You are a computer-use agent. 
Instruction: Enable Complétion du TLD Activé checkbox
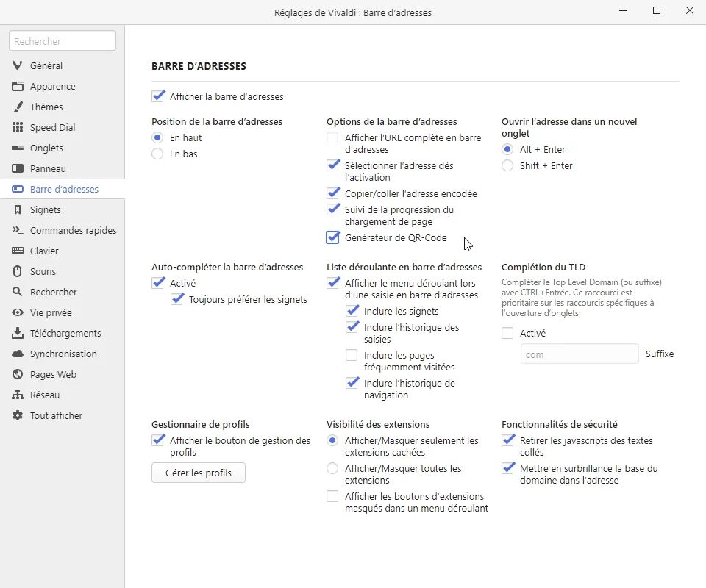pos(507,334)
